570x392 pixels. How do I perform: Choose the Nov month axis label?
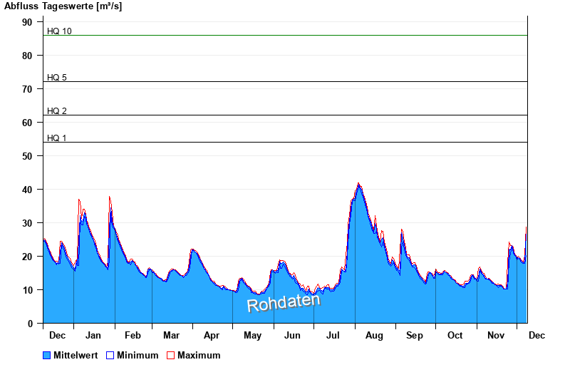click(495, 335)
